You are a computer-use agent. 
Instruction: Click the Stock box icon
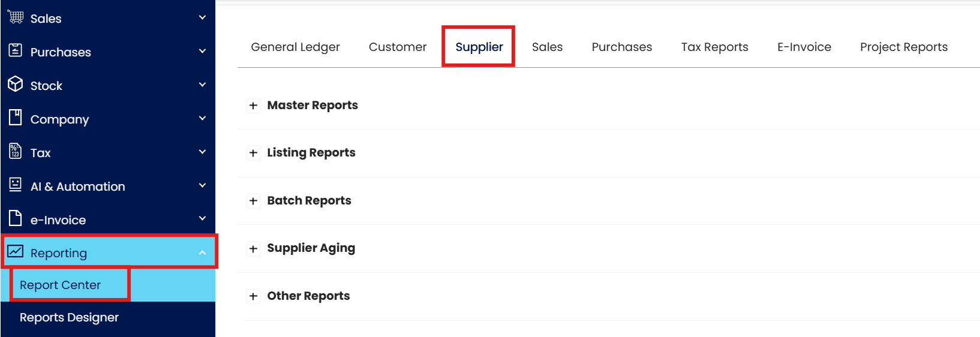click(16, 84)
